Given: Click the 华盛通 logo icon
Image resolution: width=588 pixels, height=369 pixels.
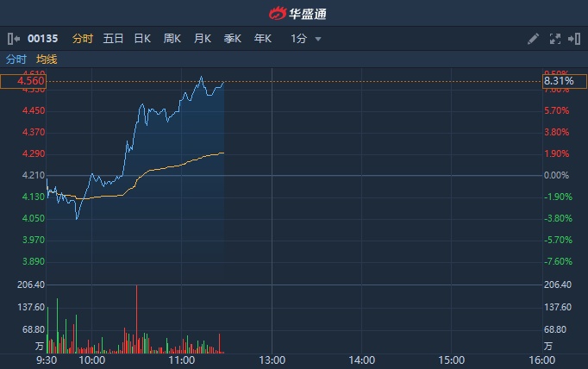Looking at the screenshot, I should (x=278, y=14).
